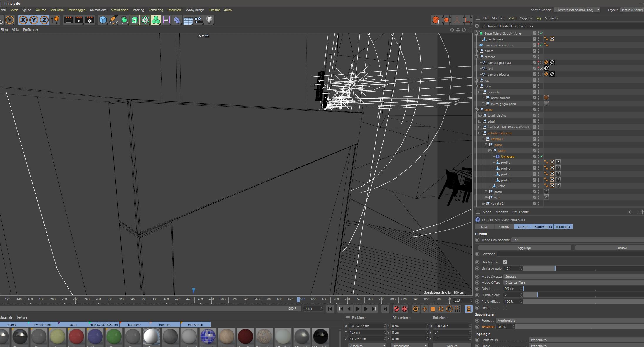The width and height of the screenshot is (644, 347).
Task: Click the Render to Picture Viewer icon
Action: click(79, 20)
